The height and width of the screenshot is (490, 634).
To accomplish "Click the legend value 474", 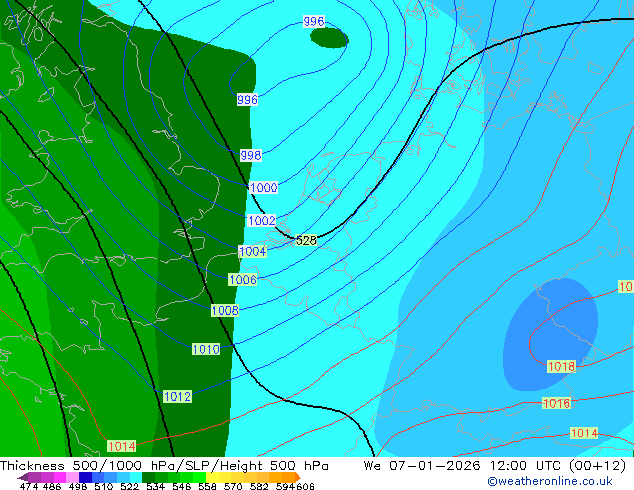I will click(x=29, y=486).
